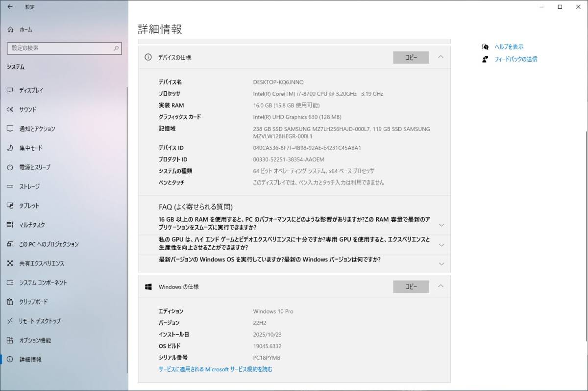
Task: Open the ディスプレイ settings icon
Action: pyautogui.click(x=10, y=90)
